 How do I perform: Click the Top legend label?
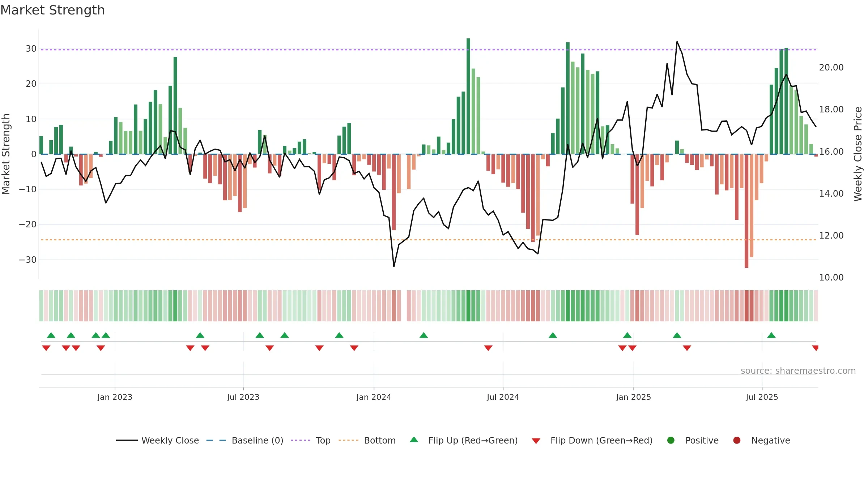click(x=323, y=440)
